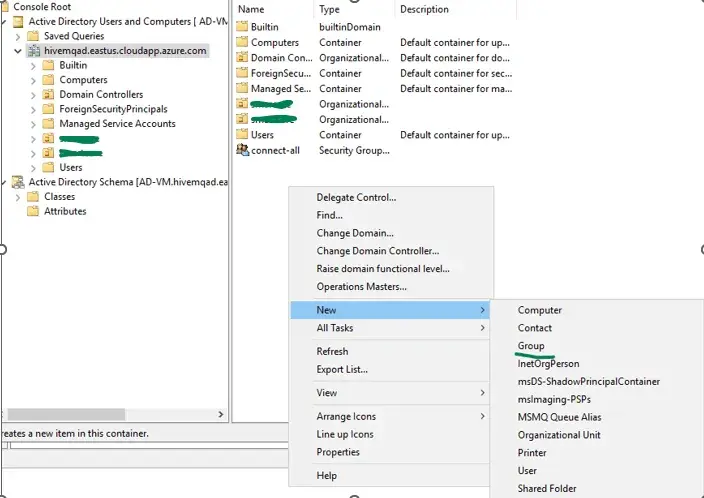Expand the Managed Service Accounts node

coord(33,124)
